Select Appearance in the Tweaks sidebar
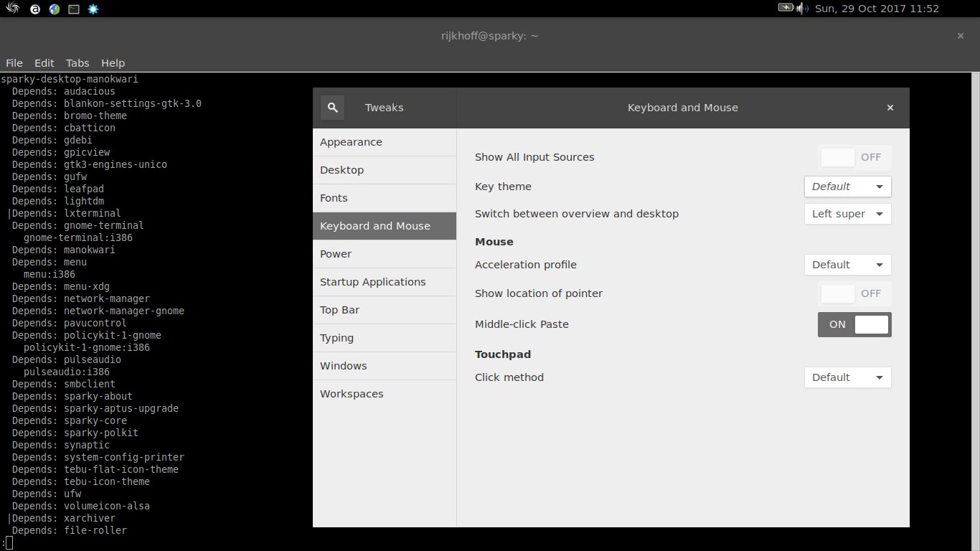The width and height of the screenshot is (980, 551). 385,142
